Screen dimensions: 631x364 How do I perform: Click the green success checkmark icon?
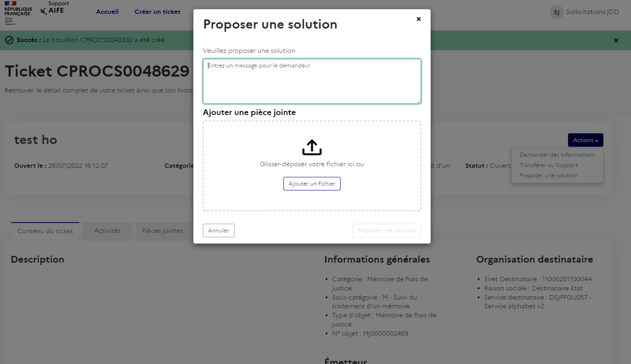(x=9, y=40)
